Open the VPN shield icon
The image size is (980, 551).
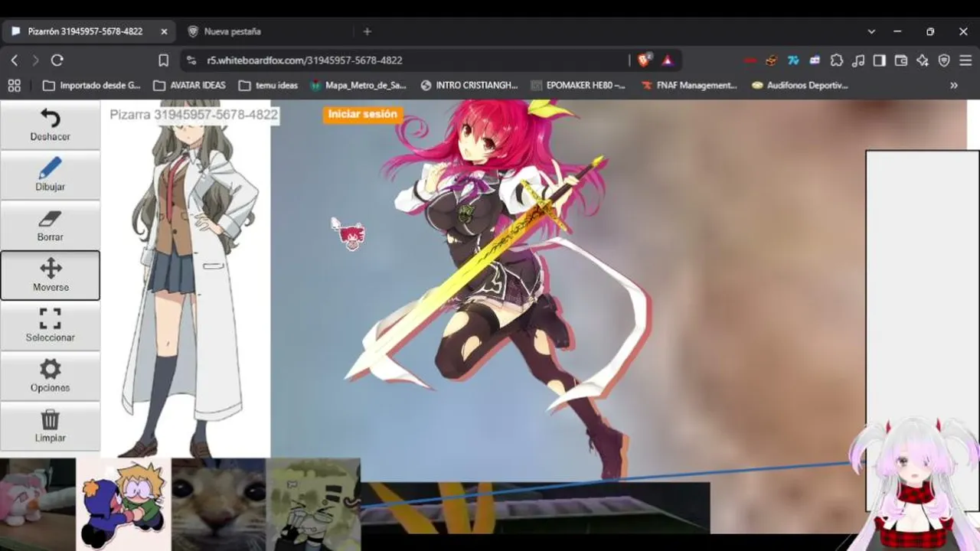pyautogui.click(x=944, y=60)
